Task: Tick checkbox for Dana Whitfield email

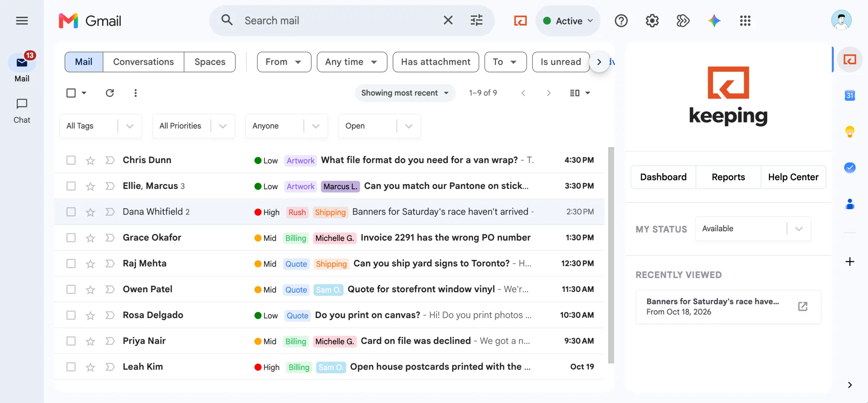Action: [71, 212]
